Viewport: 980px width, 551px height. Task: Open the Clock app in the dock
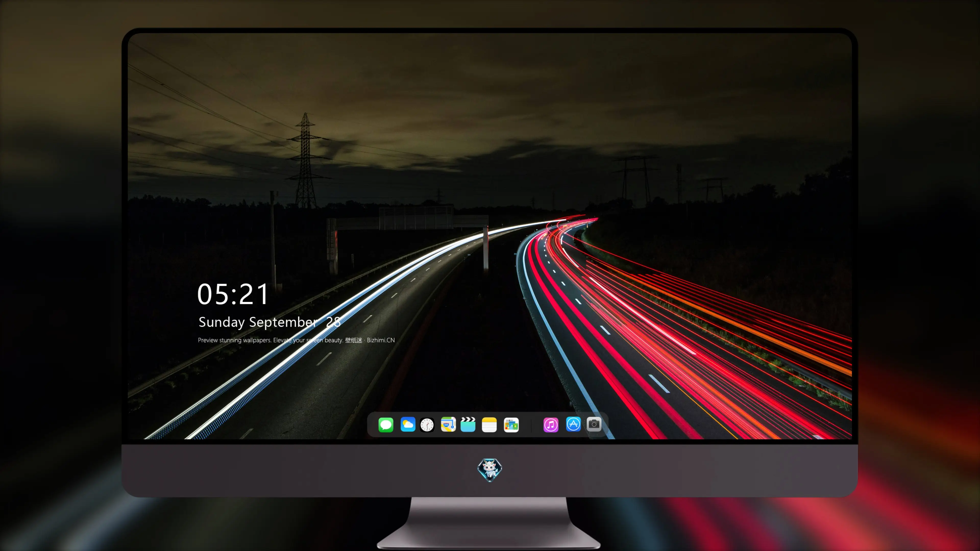pyautogui.click(x=427, y=425)
